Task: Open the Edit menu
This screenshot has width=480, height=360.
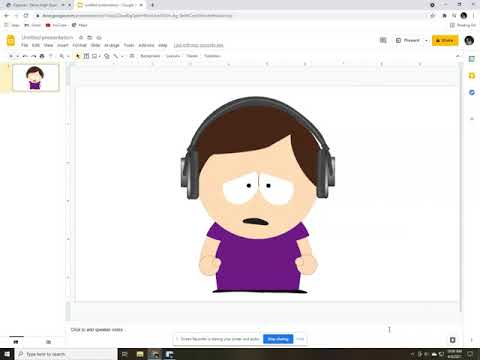Action: point(36,45)
